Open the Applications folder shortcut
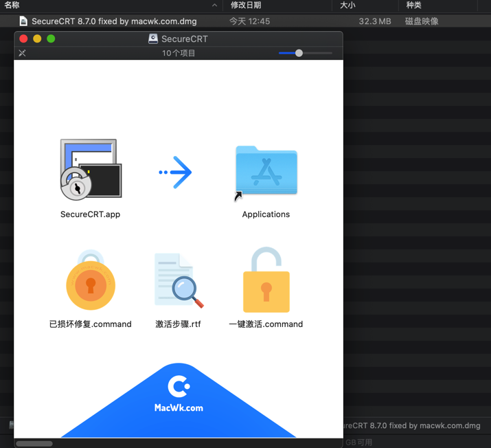The image size is (491, 448). coord(266,170)
